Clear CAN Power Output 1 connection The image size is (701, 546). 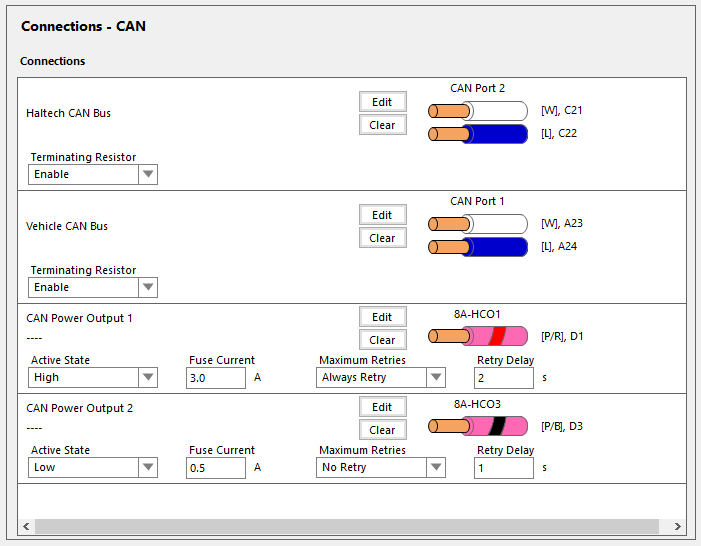[x=383, y=340]
